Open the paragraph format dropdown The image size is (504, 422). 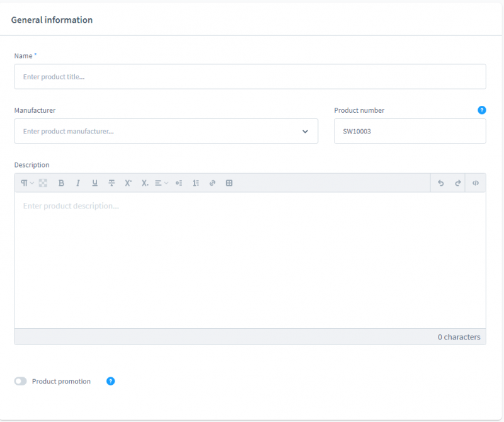(x=25, y=183)
